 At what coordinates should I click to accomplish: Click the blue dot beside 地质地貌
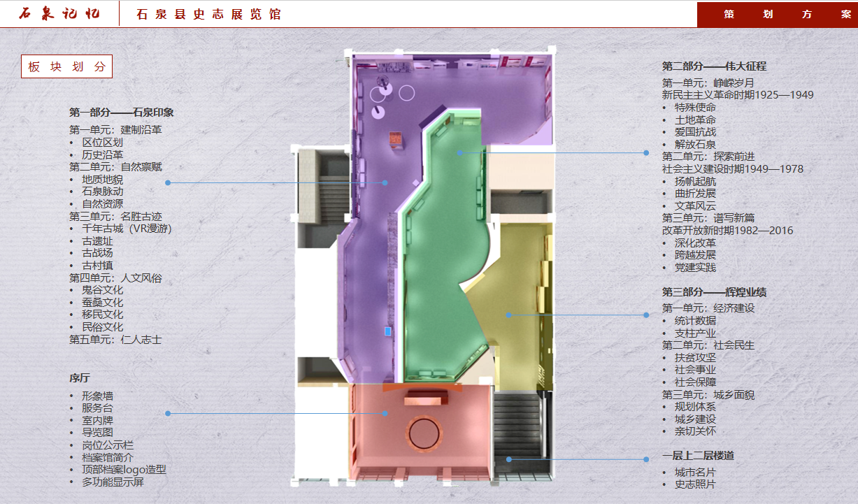[168, 183]
